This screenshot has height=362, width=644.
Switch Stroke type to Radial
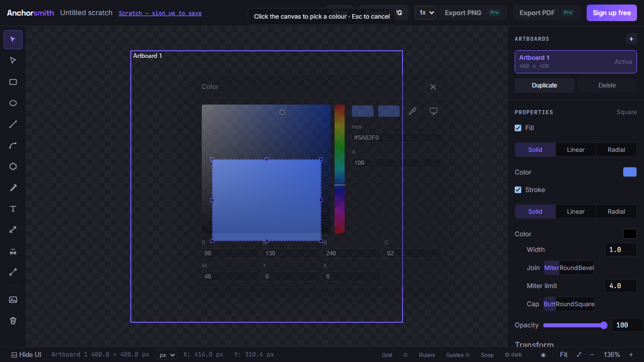(x=616, y=212)
